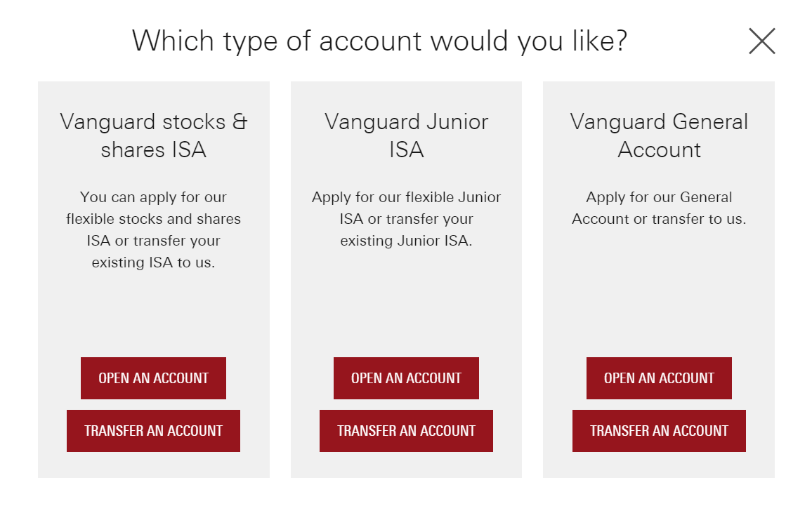Click the Vanguard General Account heading

(x=659, y=135)
